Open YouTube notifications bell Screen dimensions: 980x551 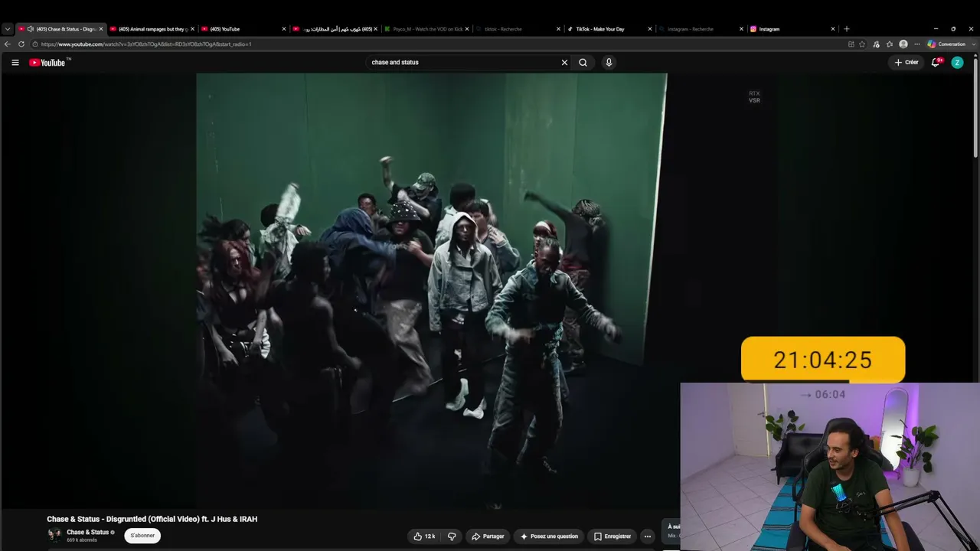[936, 63]
